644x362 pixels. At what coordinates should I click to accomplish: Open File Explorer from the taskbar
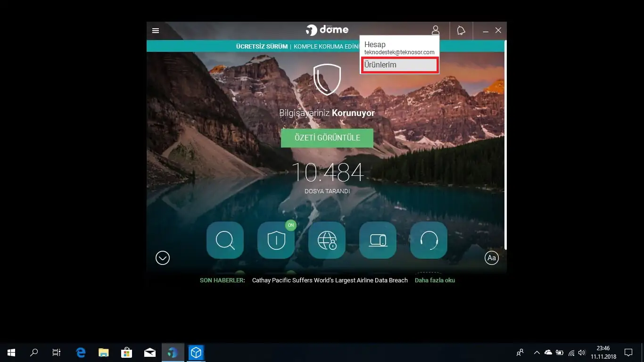(104, 353)
